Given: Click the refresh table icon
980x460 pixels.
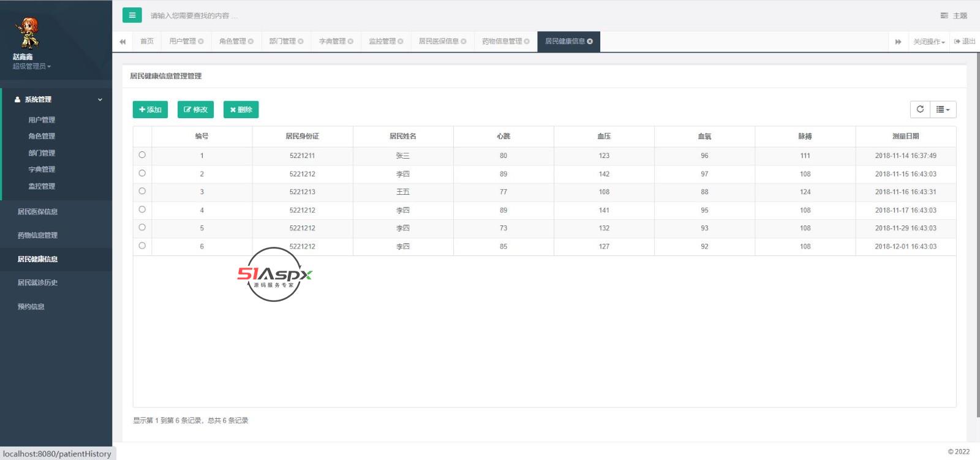Looking at the screenshot, I should point(920,110).
